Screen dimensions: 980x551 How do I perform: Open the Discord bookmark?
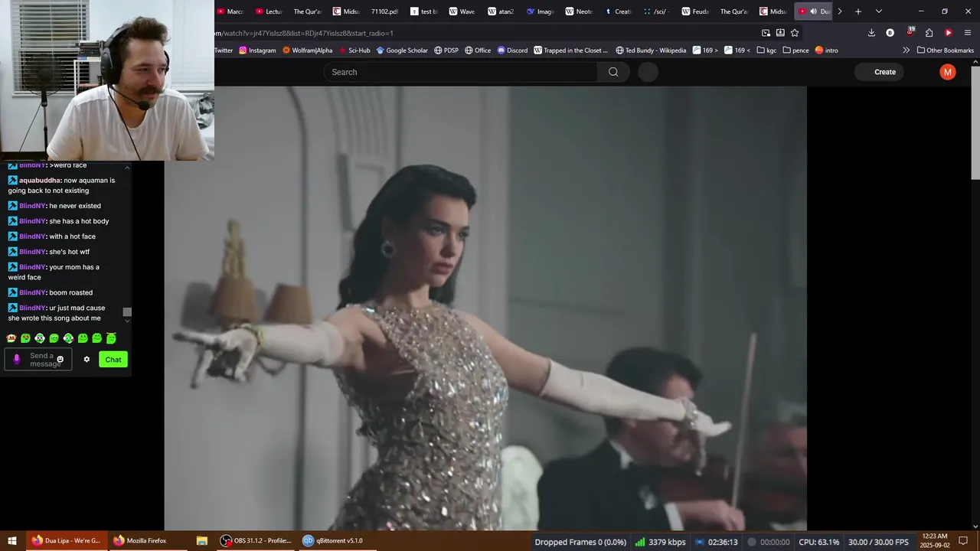[x=512, y=51]
